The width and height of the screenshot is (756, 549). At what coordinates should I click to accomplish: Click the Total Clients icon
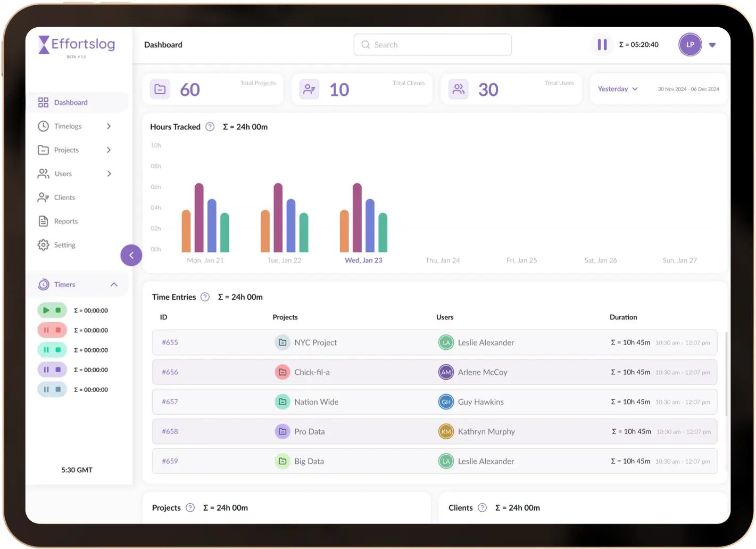click(x=309, y=89)
